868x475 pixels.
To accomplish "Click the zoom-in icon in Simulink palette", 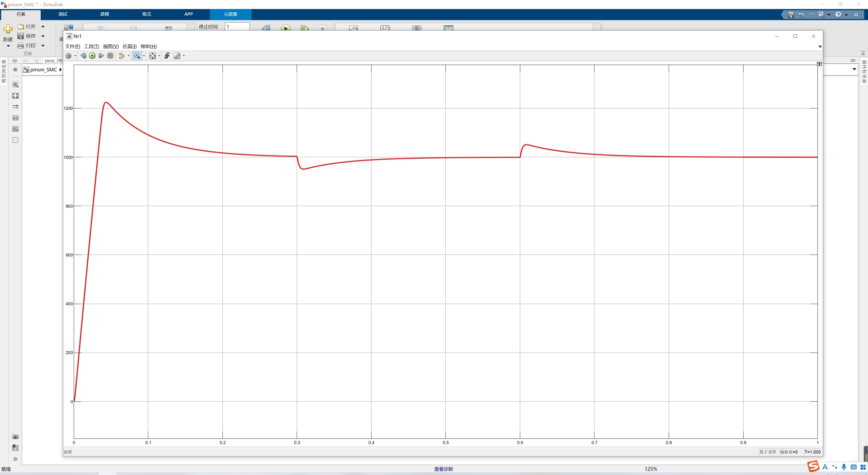I will coord(15,85).
